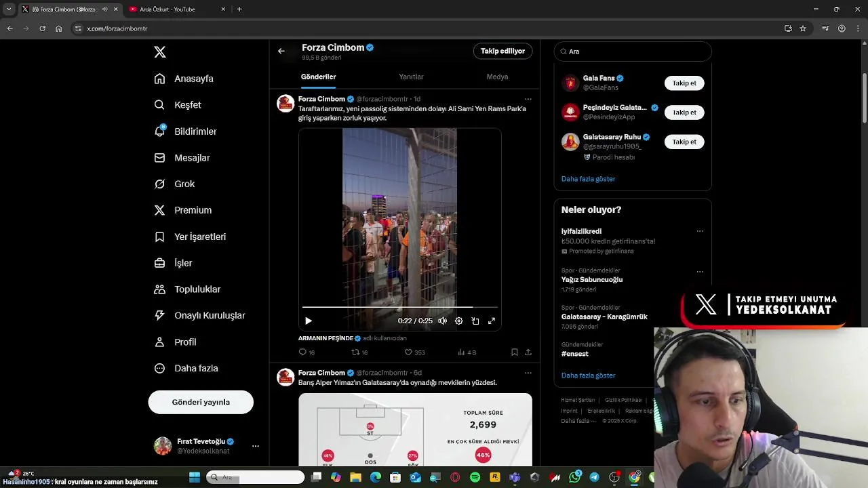868x488 pixels.
Task: Toggle picture-in-picture for the video
Action: click(x=475, y=321)
